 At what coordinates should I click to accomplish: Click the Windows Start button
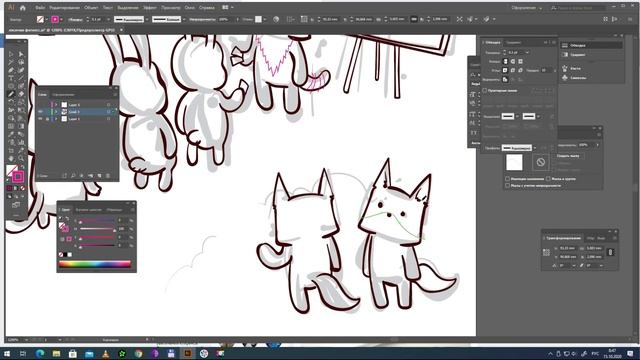(7, 353)
